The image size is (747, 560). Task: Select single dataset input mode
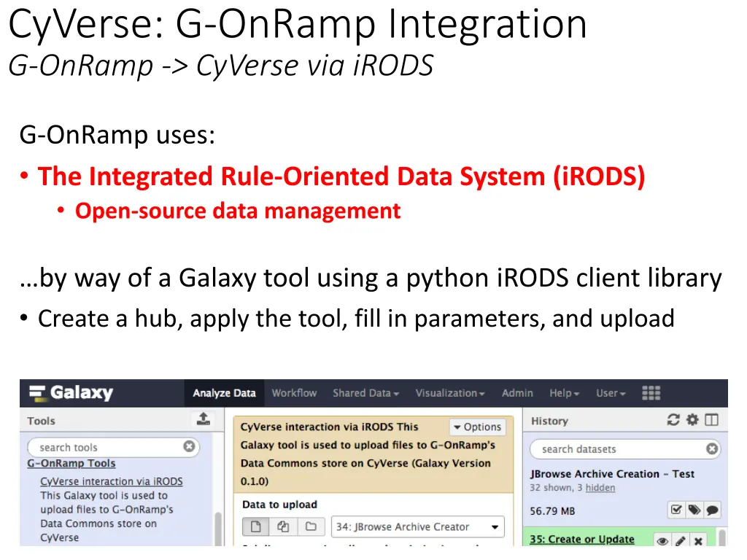tap(256, 526)
